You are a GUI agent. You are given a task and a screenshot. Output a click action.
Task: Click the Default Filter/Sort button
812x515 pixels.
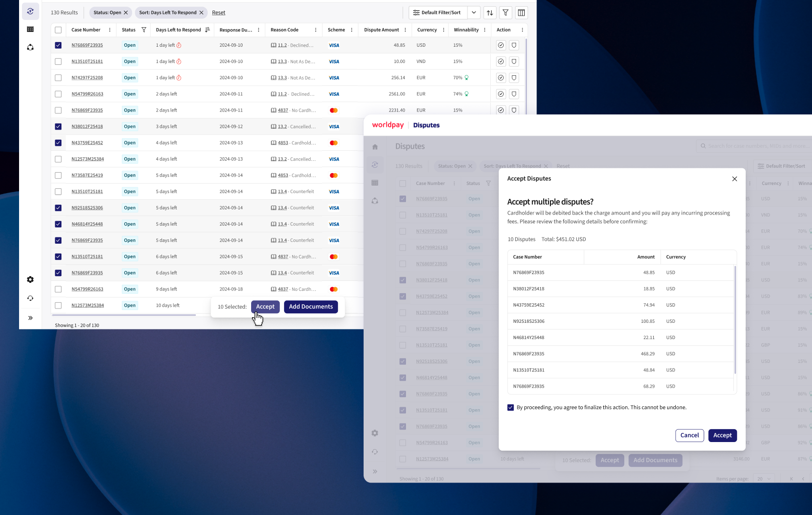tap(437, 12)
